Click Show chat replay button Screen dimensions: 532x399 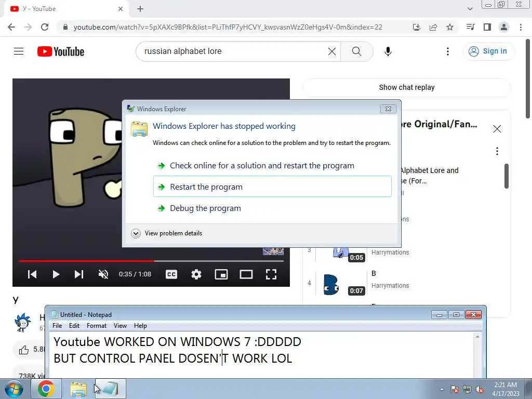(x=406, y=87)
